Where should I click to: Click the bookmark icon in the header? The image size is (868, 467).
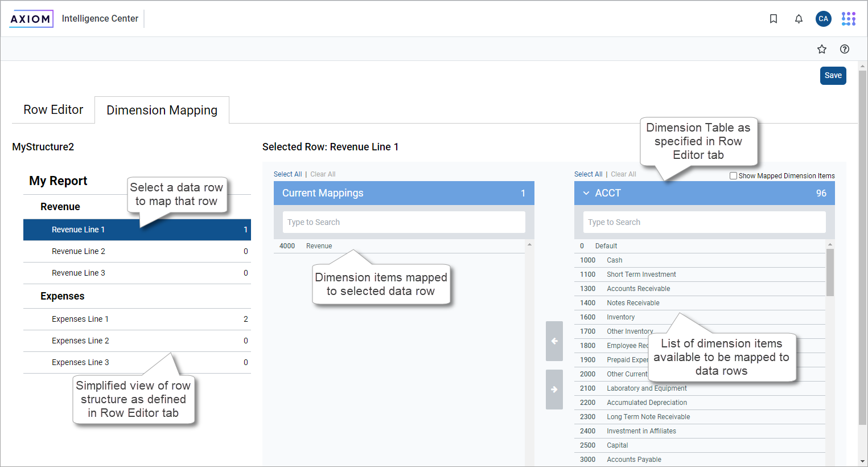[x=774, y=19]
